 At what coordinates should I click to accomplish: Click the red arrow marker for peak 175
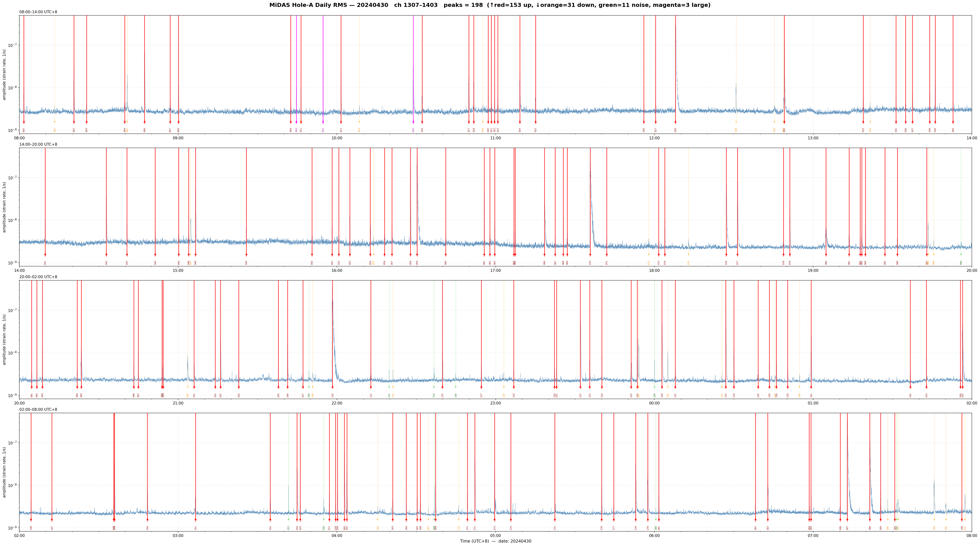[x=555, y=520]
